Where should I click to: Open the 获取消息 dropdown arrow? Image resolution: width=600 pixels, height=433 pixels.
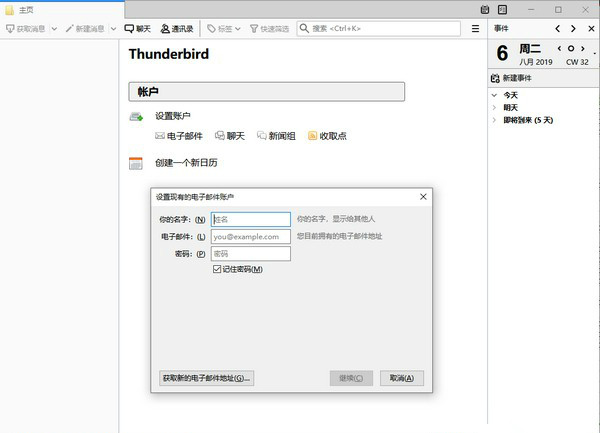(54, 29)
